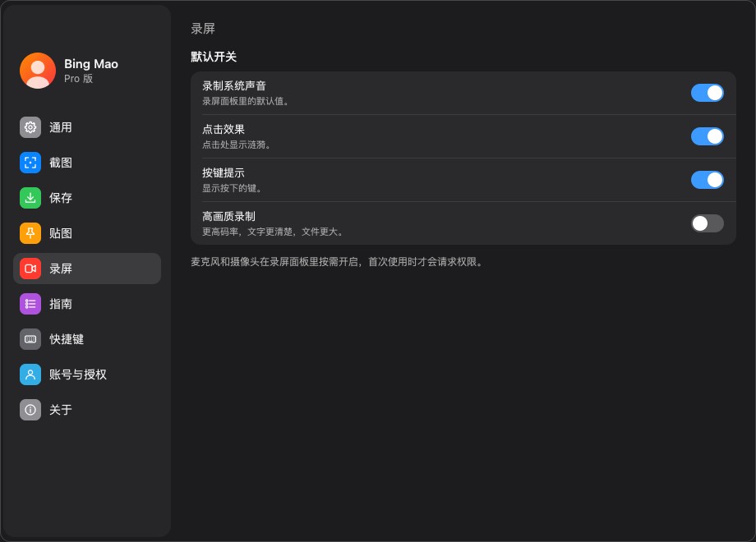Click the 高画质录制 row title
This screenshot has width=756, height=542.
(x=229, y=216)
